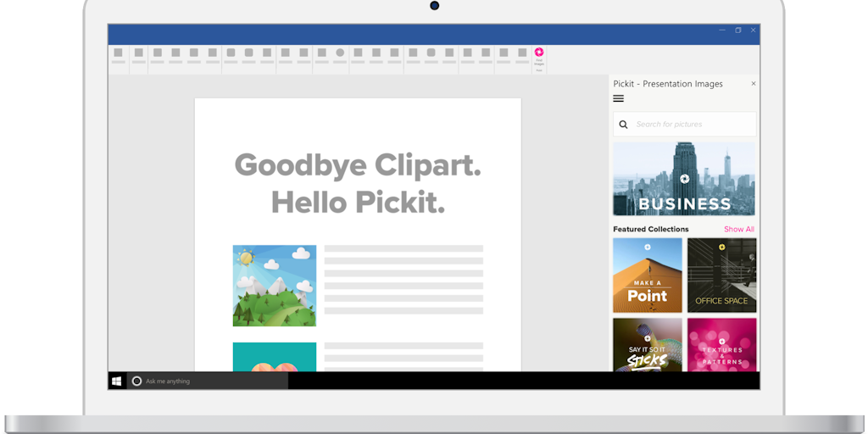Select the teal heart image in document
868x434 pixels.
point(275,357)
